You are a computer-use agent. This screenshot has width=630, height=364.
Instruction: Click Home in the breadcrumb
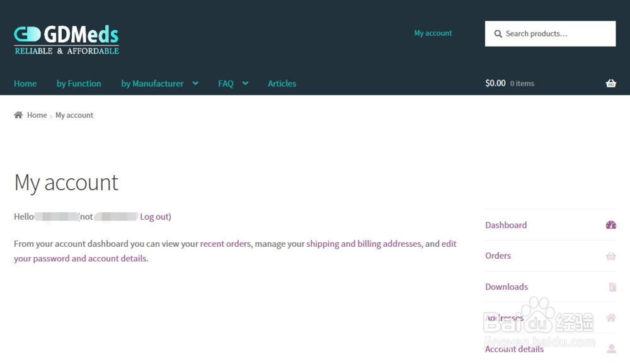[x=37, y=115]
